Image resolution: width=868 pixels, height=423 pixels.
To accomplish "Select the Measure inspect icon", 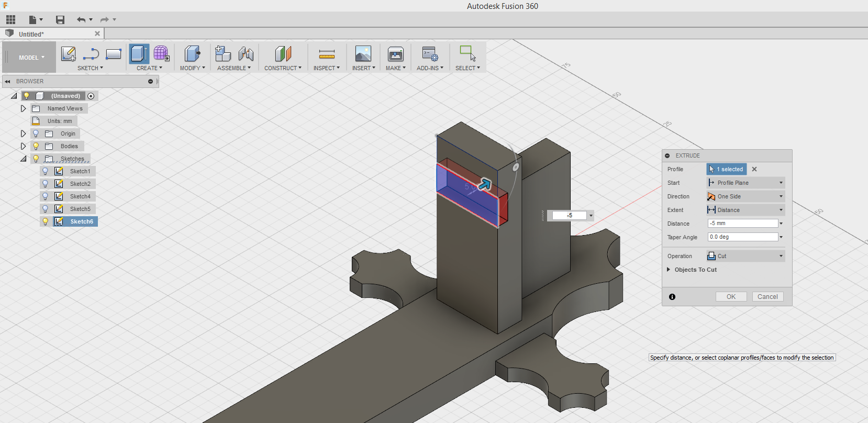I will [x=327, y=53].
